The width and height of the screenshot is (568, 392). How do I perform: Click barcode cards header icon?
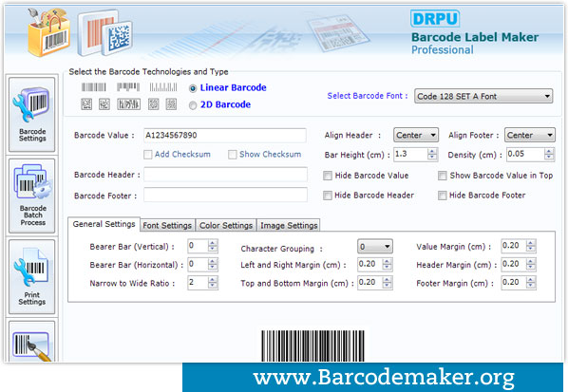point(105,33)
